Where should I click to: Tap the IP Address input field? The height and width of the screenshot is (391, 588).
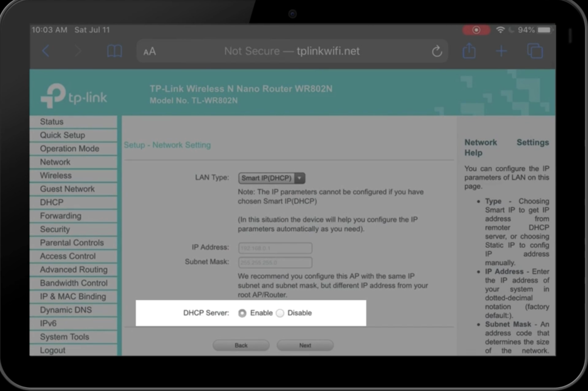tap(275, 248)
